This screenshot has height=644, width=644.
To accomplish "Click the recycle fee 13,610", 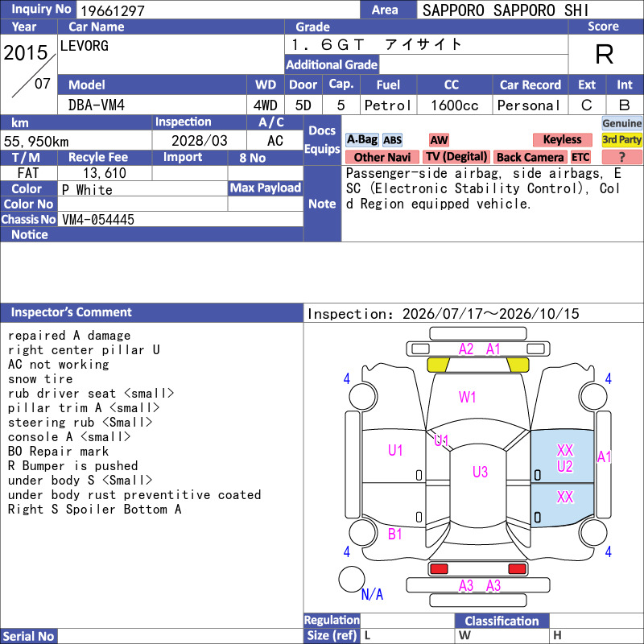I will 105,173.
